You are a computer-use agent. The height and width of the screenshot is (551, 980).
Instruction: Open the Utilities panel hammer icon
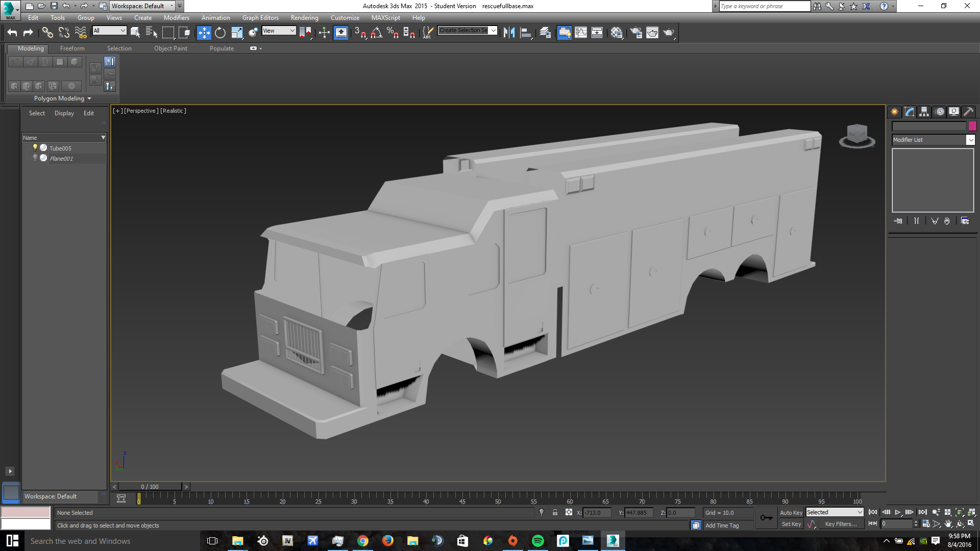(x=968, y=112)
